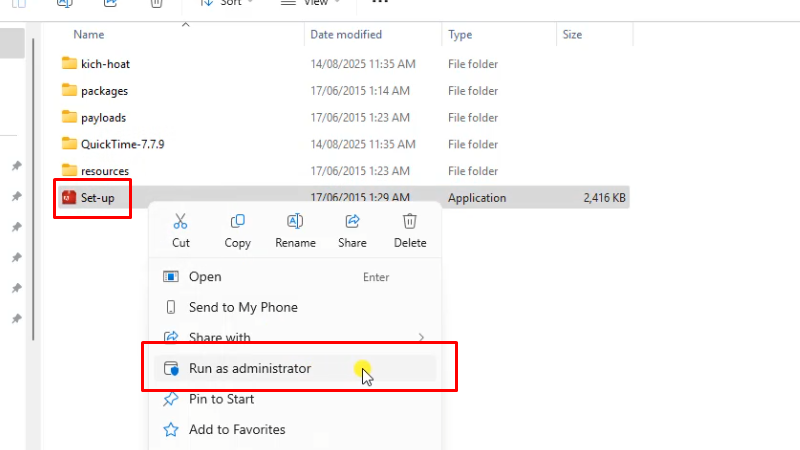
Task: Click File folder type of resources row
Action: [x=473, y=170]
